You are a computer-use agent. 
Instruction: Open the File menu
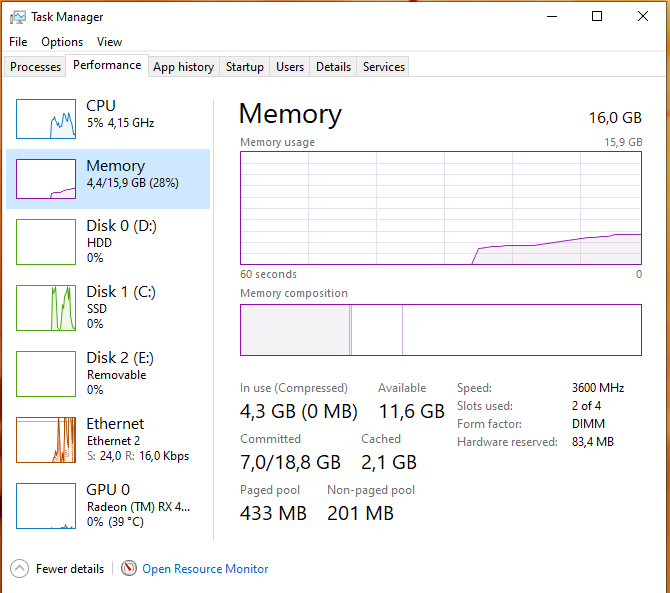pos(18,42)
